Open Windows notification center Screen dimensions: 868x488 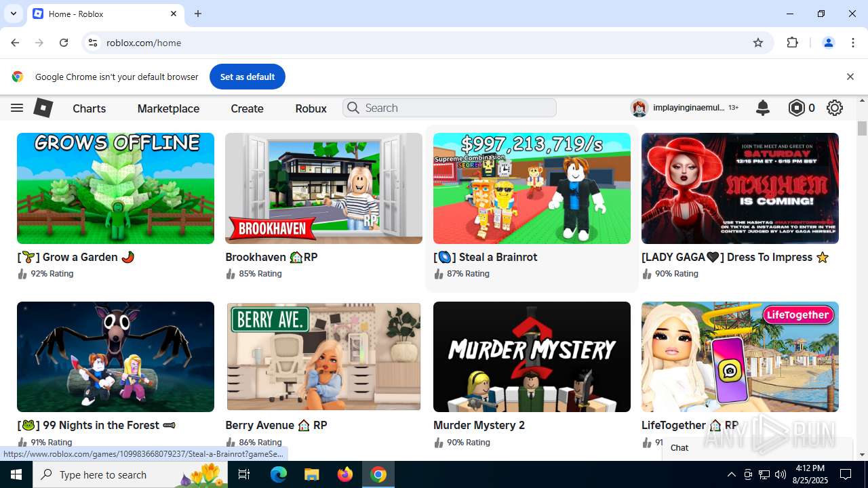[846, 474]
